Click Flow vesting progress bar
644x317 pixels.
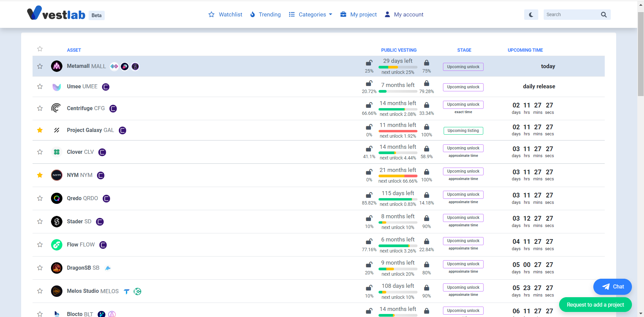pos(398,245)
